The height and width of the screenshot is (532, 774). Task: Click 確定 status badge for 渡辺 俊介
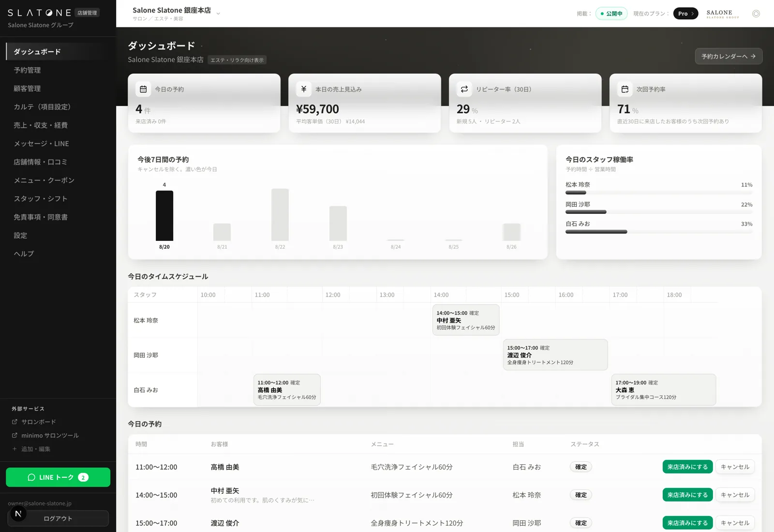581,523
